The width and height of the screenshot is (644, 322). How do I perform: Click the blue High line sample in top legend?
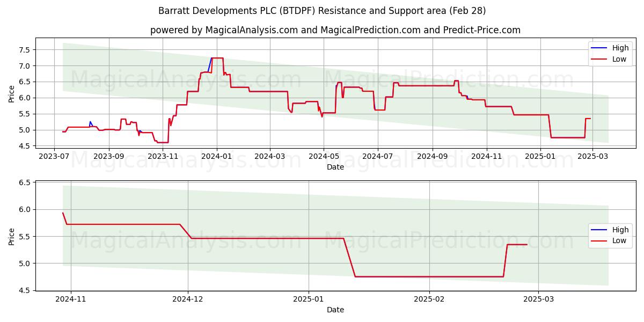(x=600, y=48)
